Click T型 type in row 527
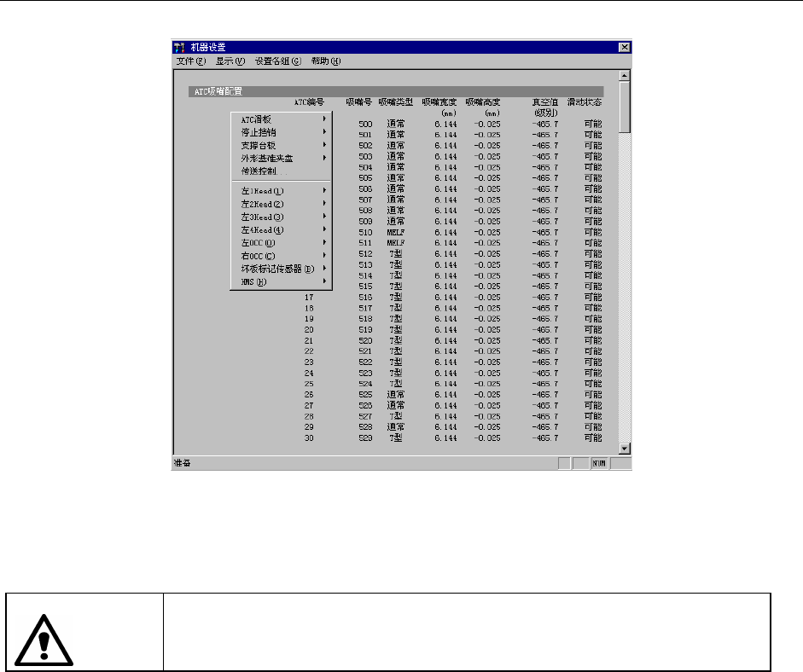Image resolution: width=803 pixels, height=672 pixels. coord(395,416)
